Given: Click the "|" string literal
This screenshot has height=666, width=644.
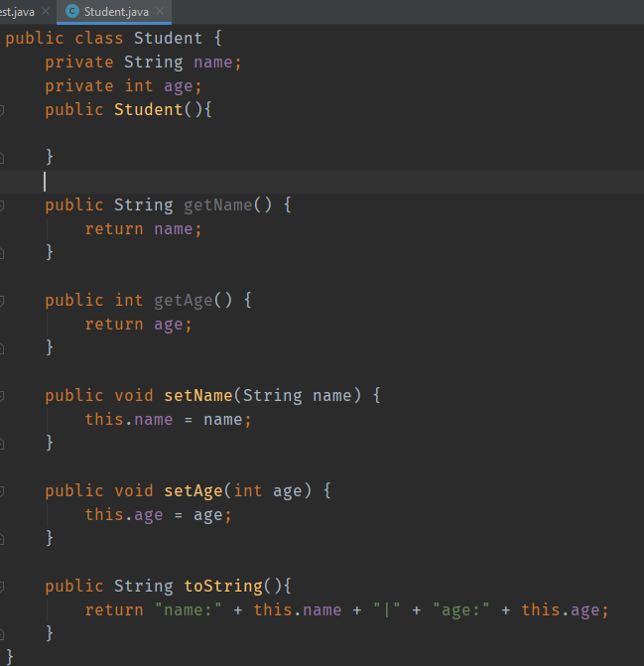Looking at the screenshot, I should click(x=386, y=610).
